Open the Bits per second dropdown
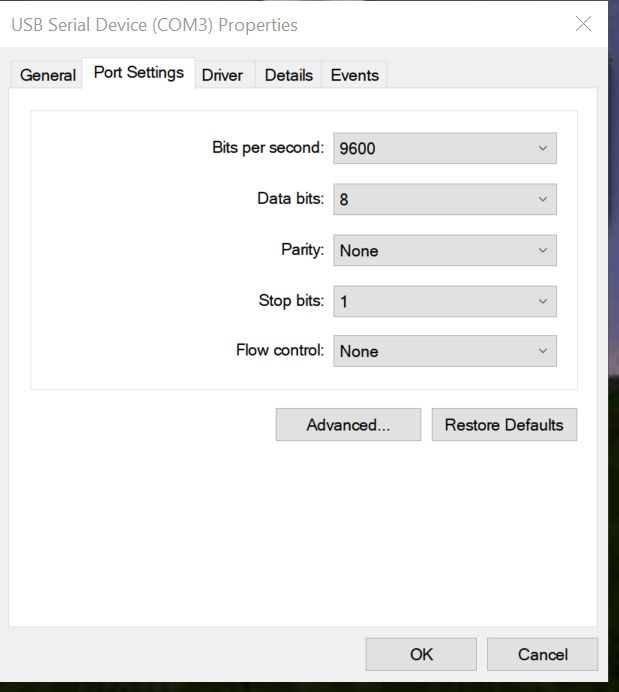This screenshot has width=619, height=692. coord(445,148)
